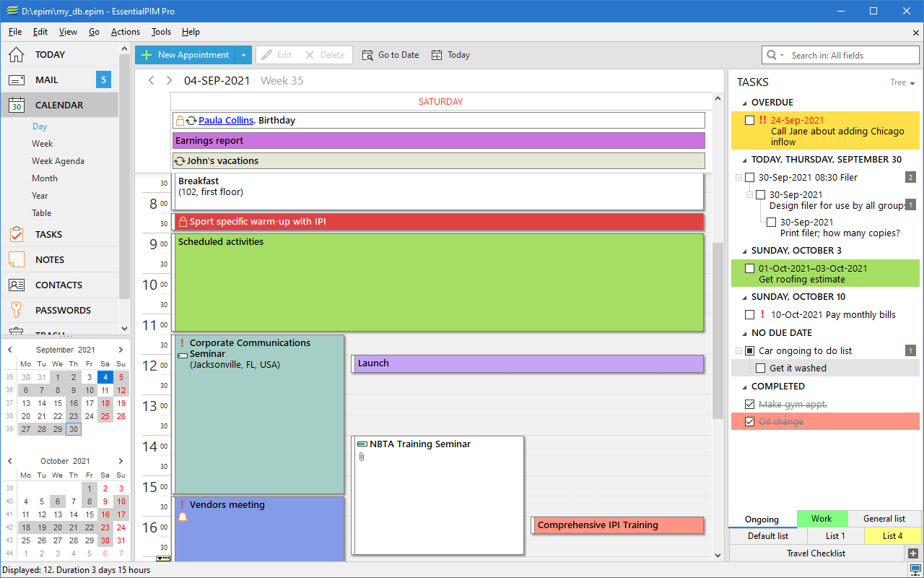This screenshot has height=578, width=924.
Task: Open Contacts via the card icon
Action: click(x=17, y=285)
